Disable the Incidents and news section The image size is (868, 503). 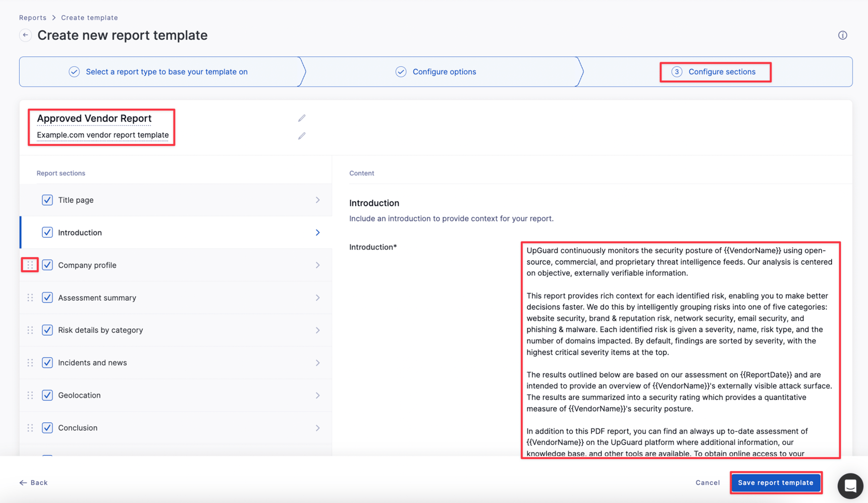47,362
